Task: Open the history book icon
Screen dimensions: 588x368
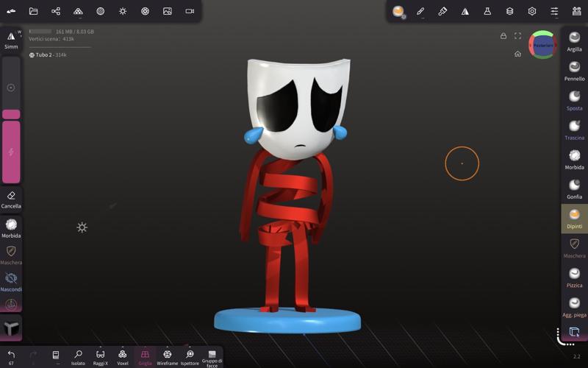Action: click(x=56, y=356)
